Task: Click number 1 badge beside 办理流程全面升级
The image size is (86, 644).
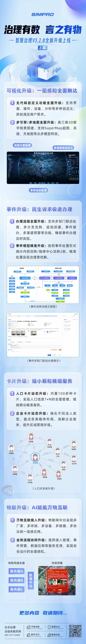Action: pyautogui.click(x=12, y=221)
